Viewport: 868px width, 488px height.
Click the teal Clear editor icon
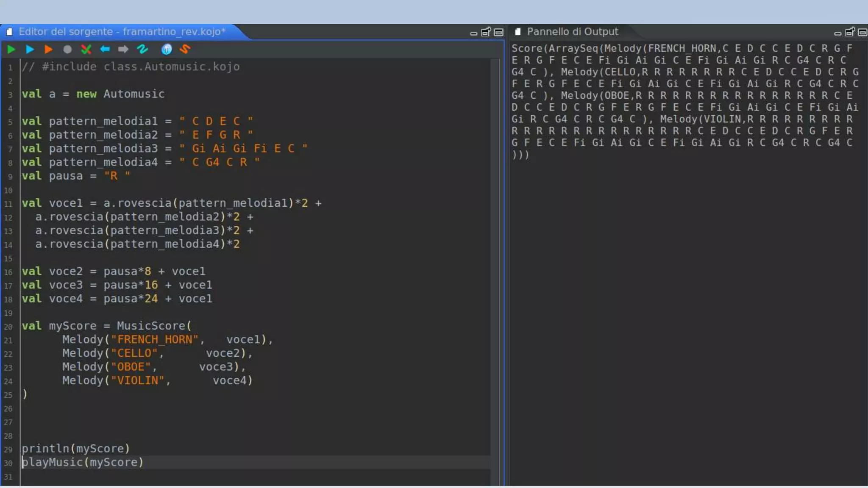click(142, 50)
